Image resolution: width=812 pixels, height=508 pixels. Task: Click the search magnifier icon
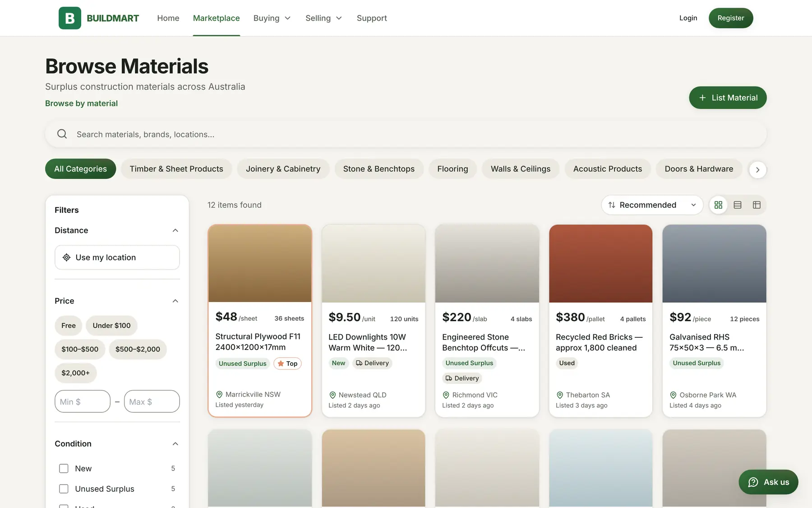pos(62,134)
